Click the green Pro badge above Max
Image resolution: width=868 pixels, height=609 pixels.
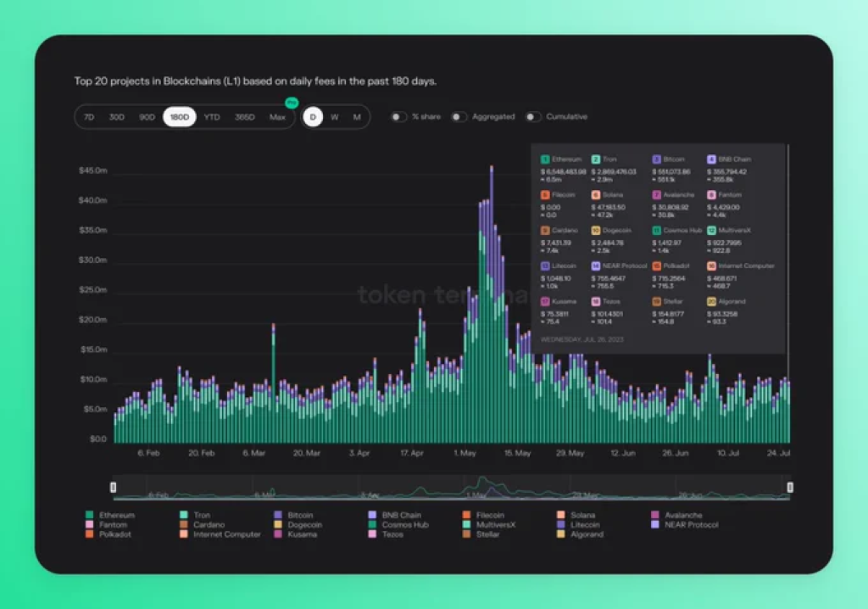coord(292,103)
